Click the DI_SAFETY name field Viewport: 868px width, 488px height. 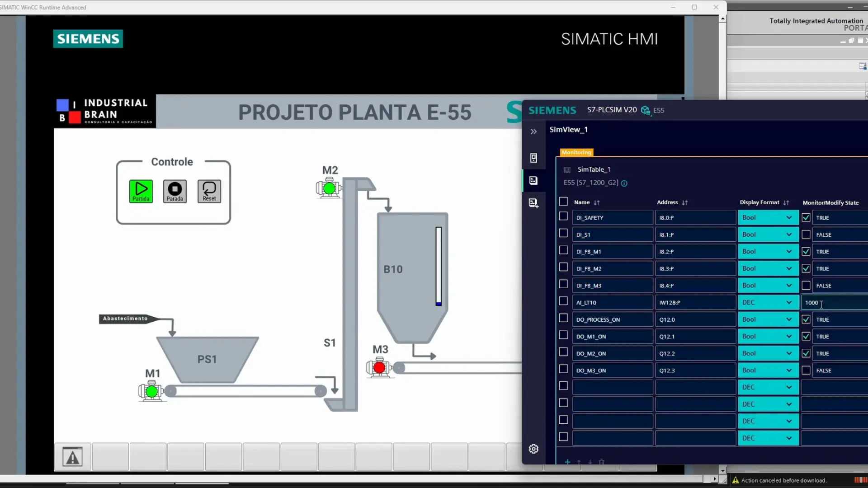613,218
